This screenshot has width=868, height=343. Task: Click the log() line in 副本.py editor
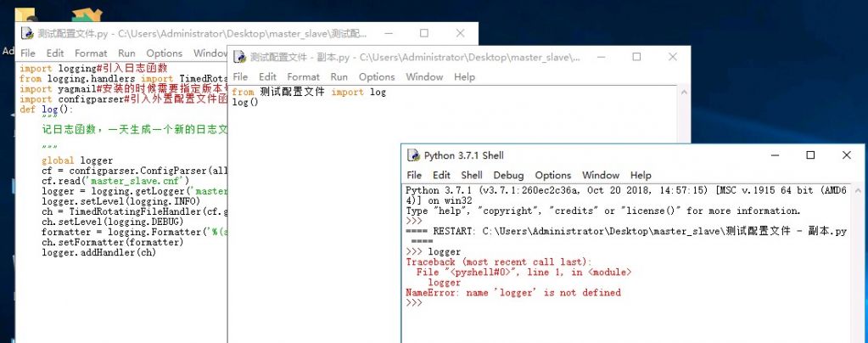pos(245,103)
